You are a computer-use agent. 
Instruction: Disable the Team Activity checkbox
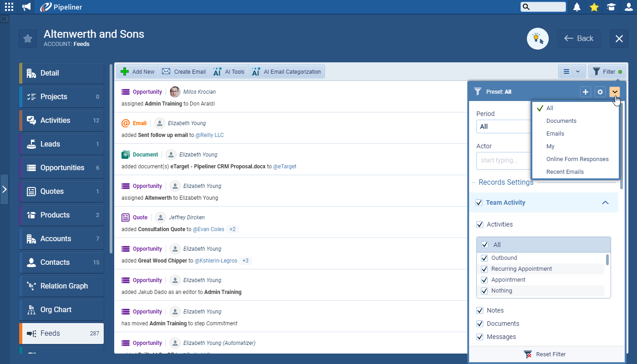[x=479, y=202]
